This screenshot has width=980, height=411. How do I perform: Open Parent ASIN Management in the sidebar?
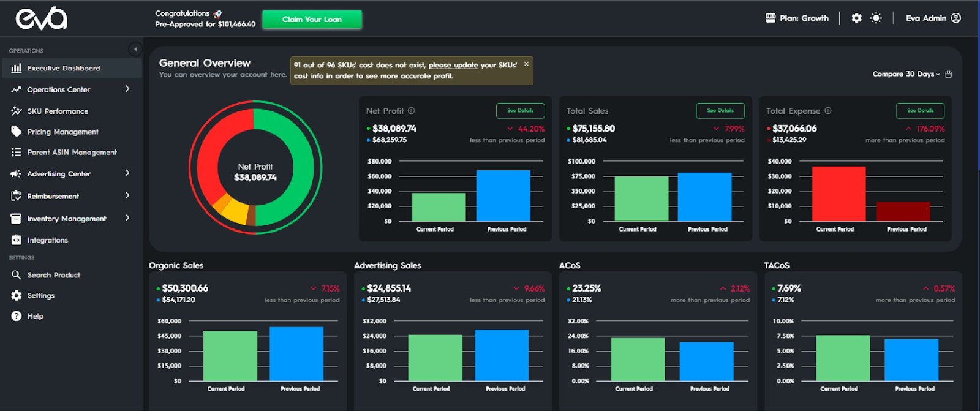pos(72,153)
